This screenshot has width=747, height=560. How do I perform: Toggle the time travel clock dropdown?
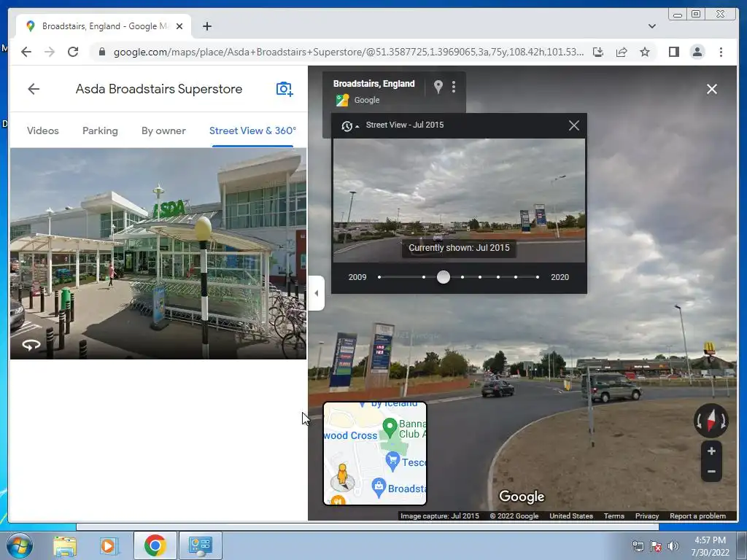(349, 125)
